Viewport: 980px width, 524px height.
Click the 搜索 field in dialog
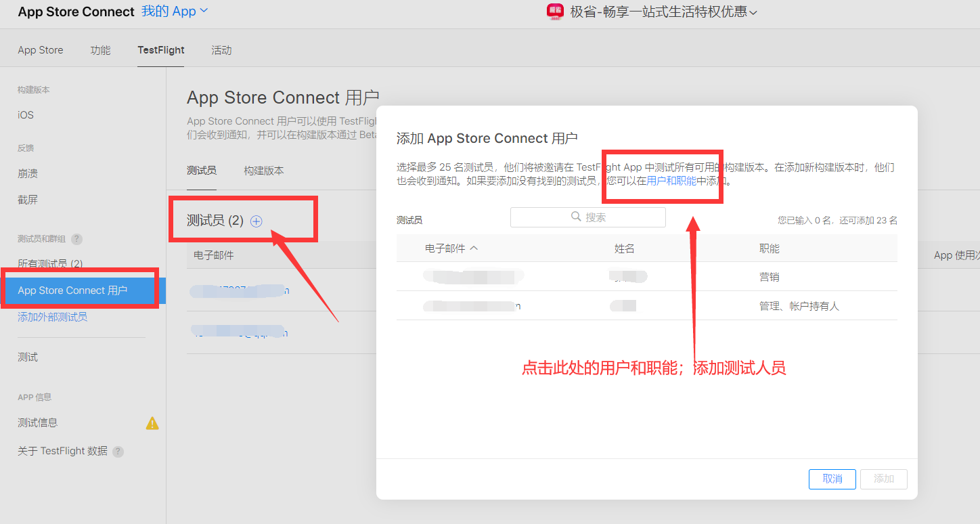click(588, 217)
